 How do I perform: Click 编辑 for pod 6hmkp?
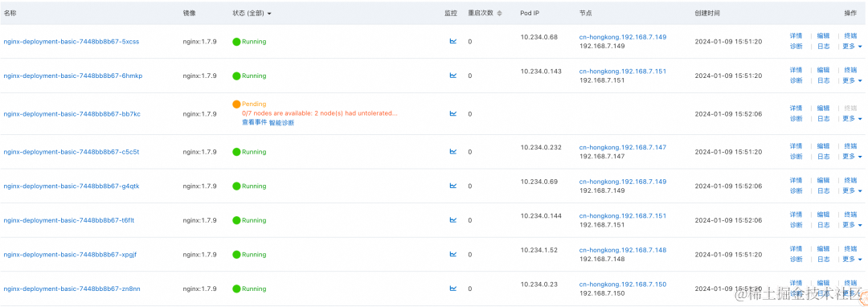[x=823, y=70]
